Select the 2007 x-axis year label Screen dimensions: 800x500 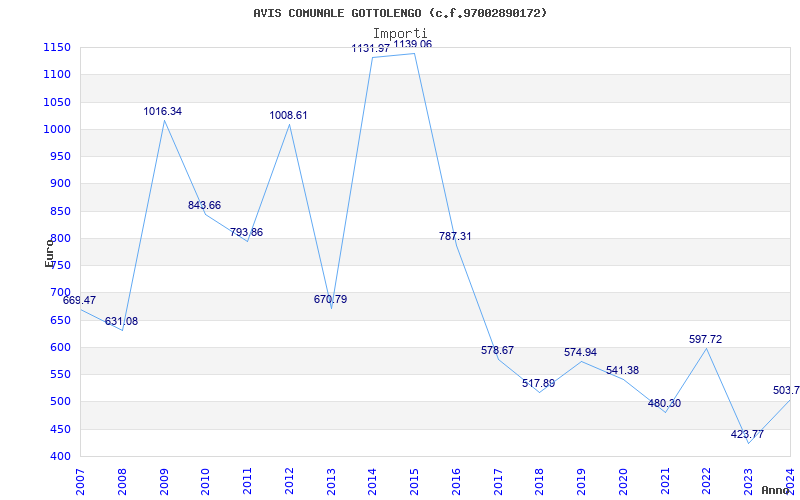[x=80, y=482]
